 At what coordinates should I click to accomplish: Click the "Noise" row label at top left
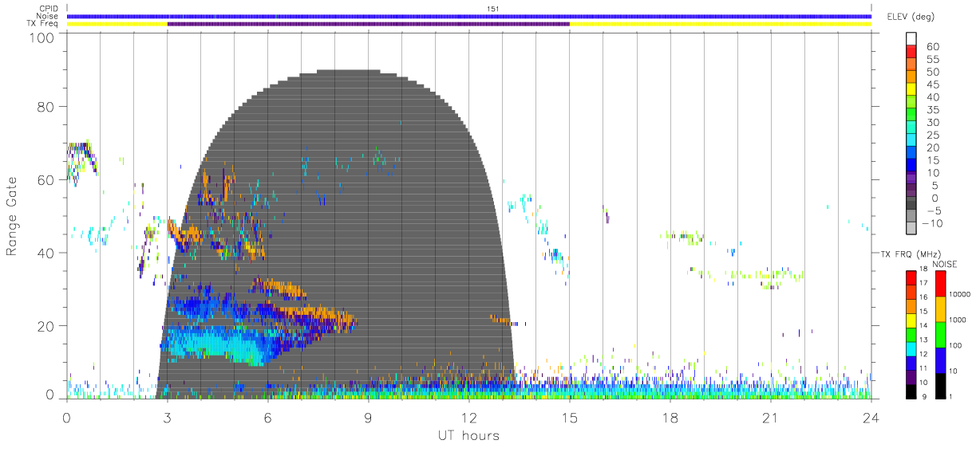[x=47, y=16]
